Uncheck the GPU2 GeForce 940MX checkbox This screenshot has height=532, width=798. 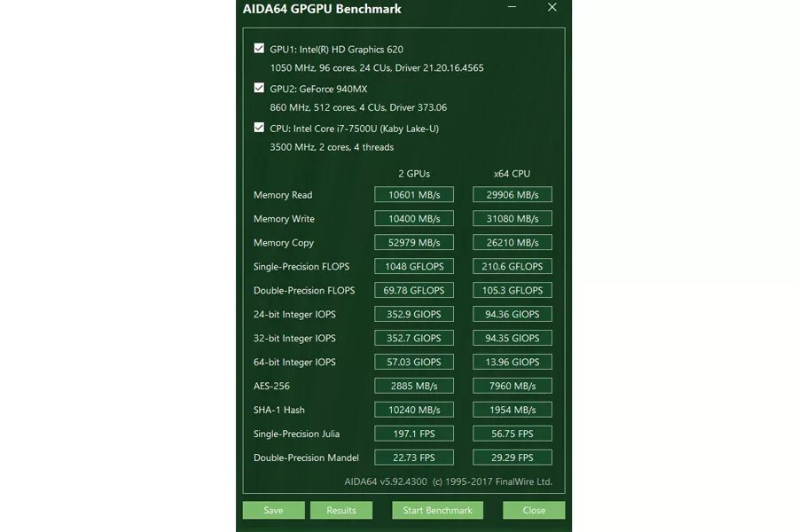tap(259, 88)
